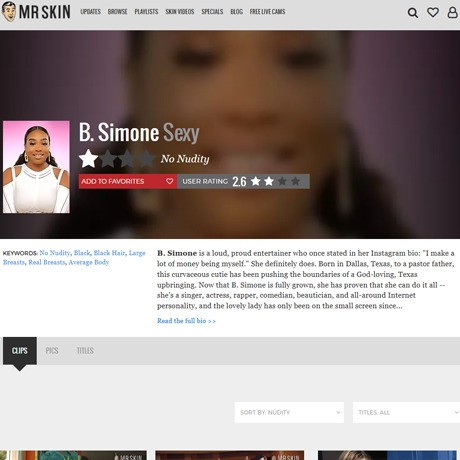Switch to the Titles tab
The width and height of the screenshot is (460, 460).
[x=85, y=351]
